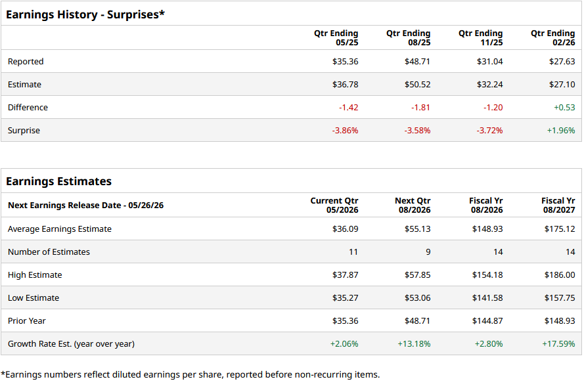Click the Earnings History - Surprises heading
The width and height of the screenshot is (584, 392).
[85, 14]
